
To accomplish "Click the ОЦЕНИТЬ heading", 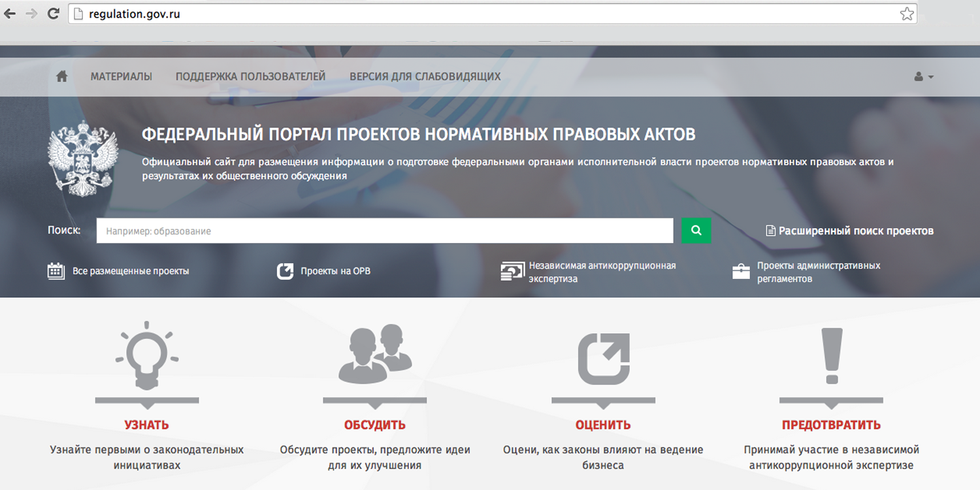I will click(603, 425).
